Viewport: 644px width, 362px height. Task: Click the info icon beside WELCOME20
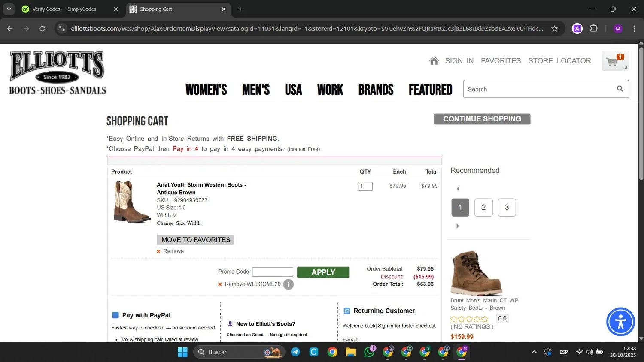click(289, 284)
